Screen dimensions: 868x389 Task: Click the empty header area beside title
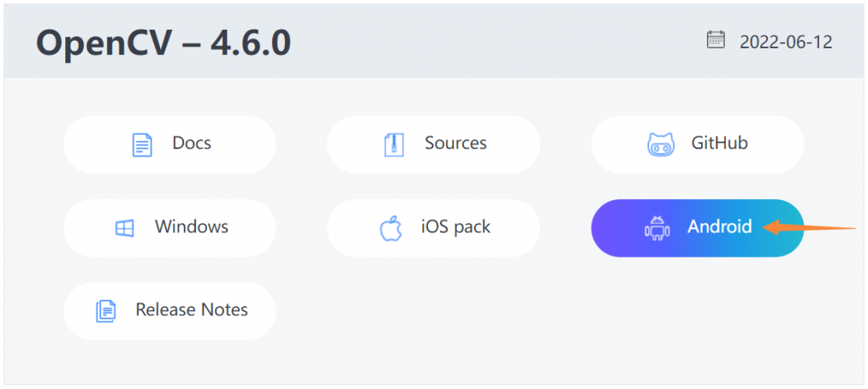(498, 42)
